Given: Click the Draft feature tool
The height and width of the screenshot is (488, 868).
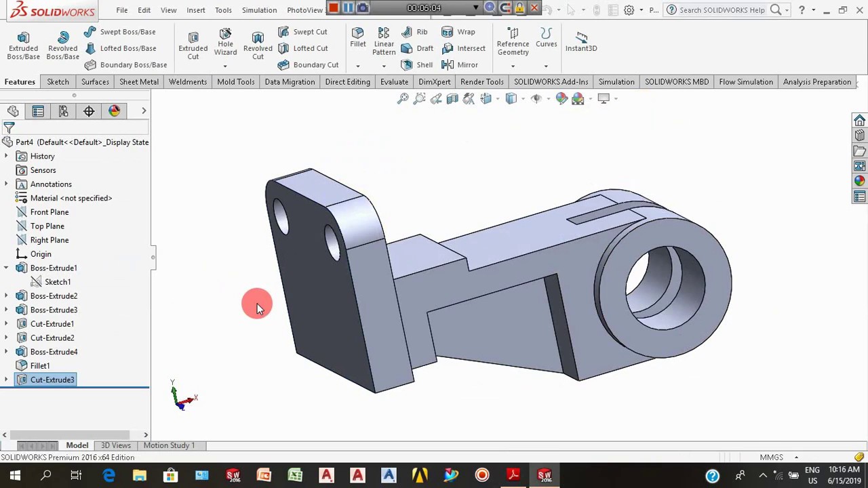Looking at the screenshot, I should (417, 49).
